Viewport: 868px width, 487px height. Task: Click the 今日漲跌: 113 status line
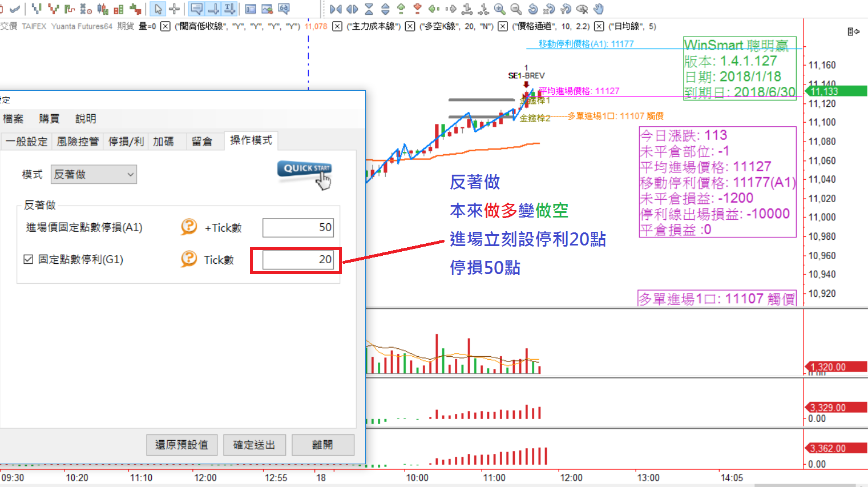tap(684, 135)
